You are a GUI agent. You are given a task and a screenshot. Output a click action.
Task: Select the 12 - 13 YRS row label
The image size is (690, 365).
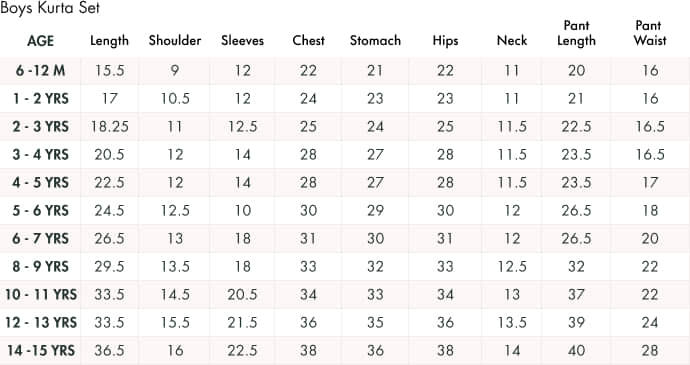tap(40, 323)
